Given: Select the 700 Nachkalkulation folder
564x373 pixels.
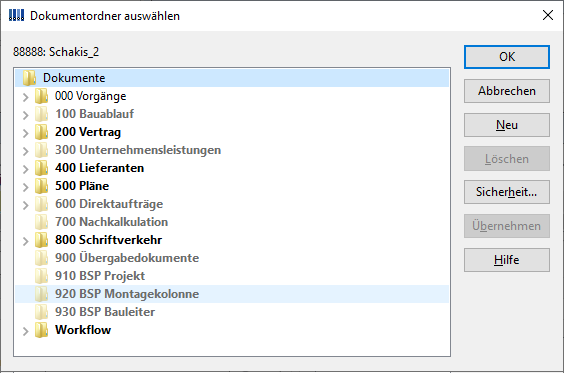Looking at the screenshot, I should click(x=111, y=222).
